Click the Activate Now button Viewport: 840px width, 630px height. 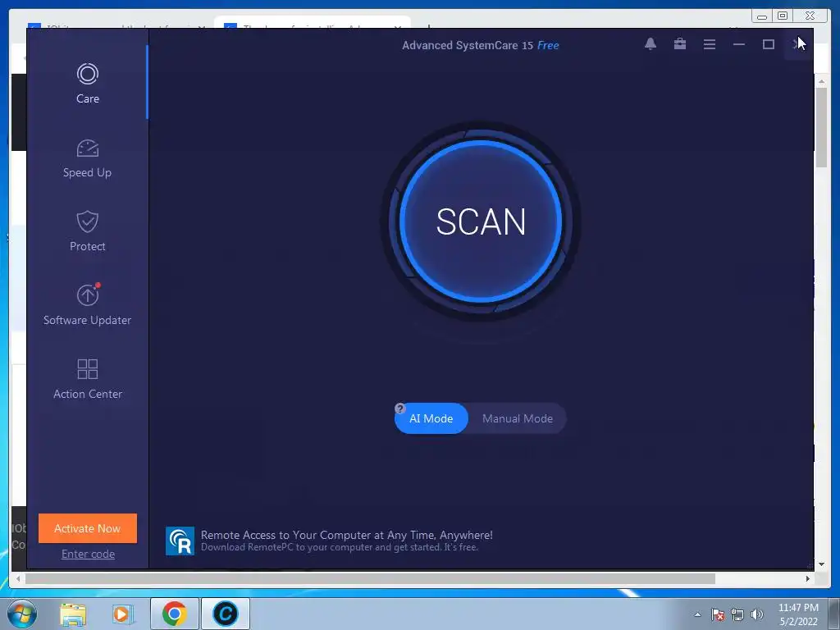pos(87,528)
